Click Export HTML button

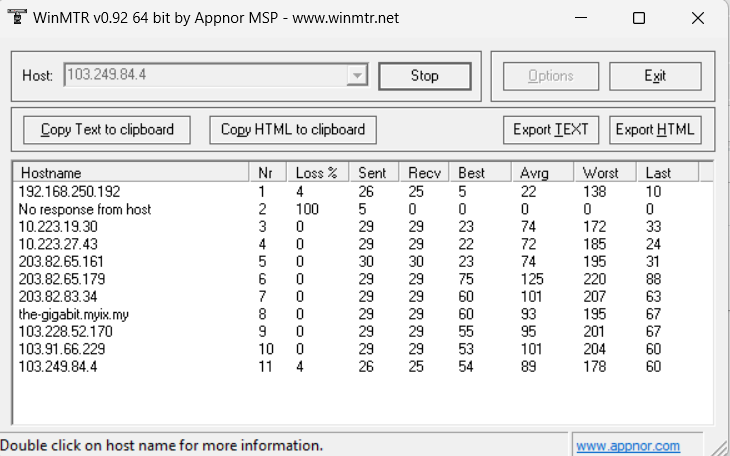click(x=655, y=129)
